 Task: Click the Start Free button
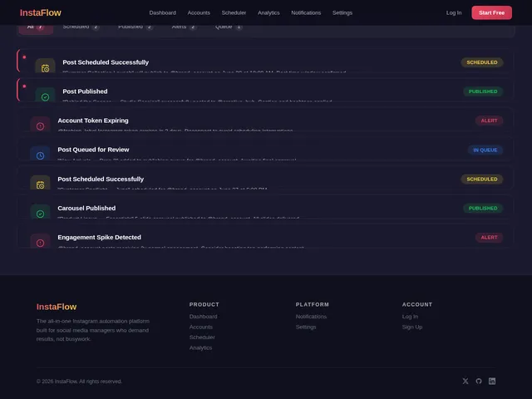[491, 12]
